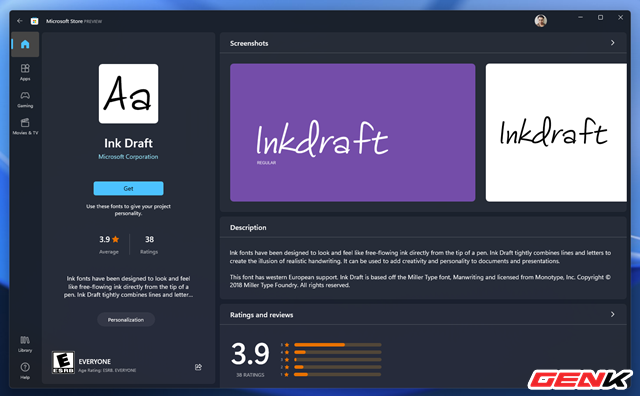Click the EVERYONE age rating text
This screenshot has width=640, height=396.
94,362
